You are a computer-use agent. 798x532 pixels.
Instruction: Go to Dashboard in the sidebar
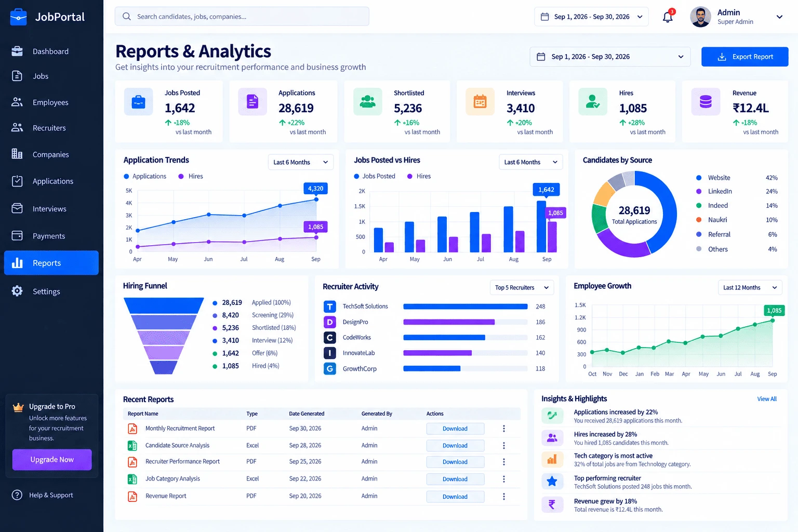click(51, 51)
